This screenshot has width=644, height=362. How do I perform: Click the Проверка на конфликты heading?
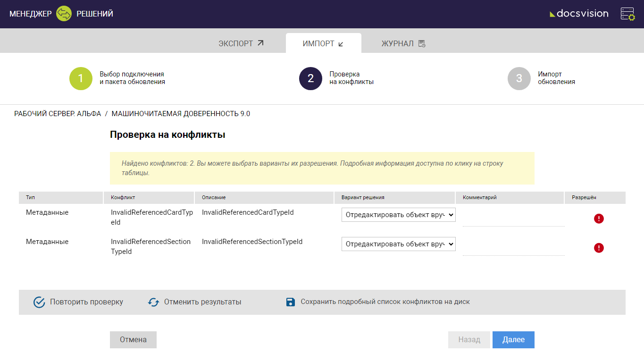click(167, 135)
